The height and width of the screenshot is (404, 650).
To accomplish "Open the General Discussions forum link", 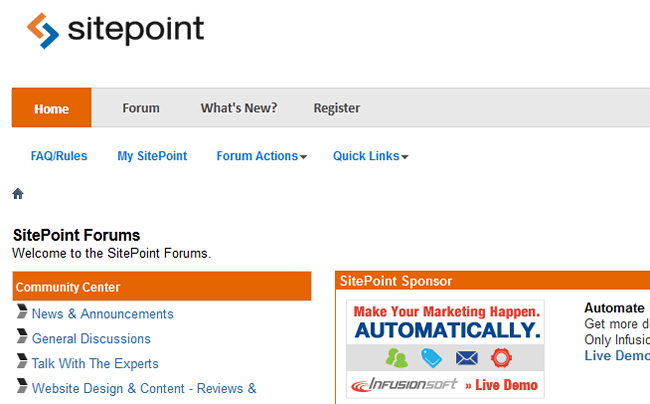I will point(91,339).
